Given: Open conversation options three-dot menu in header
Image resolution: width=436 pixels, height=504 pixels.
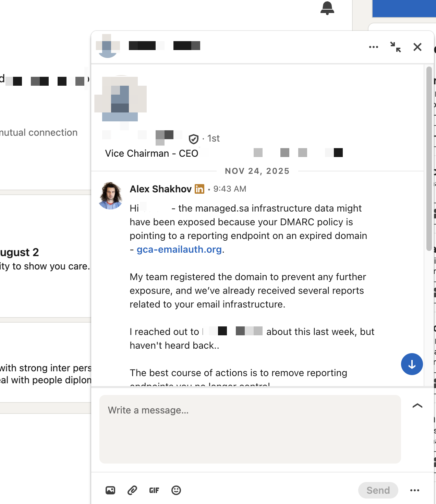Looking at the screenshot, I should tap(373, 47).
